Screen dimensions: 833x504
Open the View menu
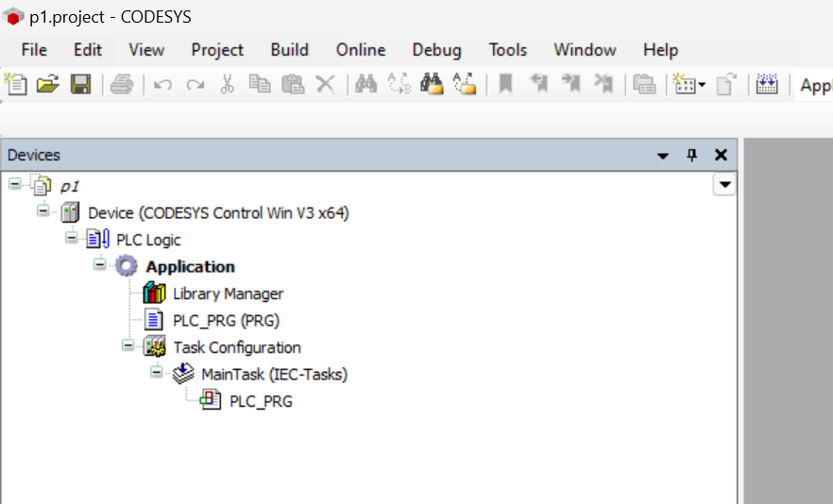146,50
